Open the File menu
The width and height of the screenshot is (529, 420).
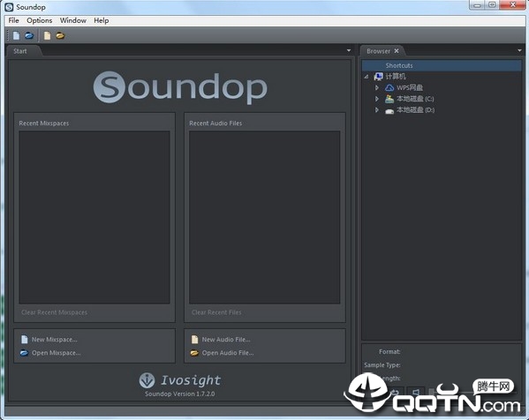point(13,20)
